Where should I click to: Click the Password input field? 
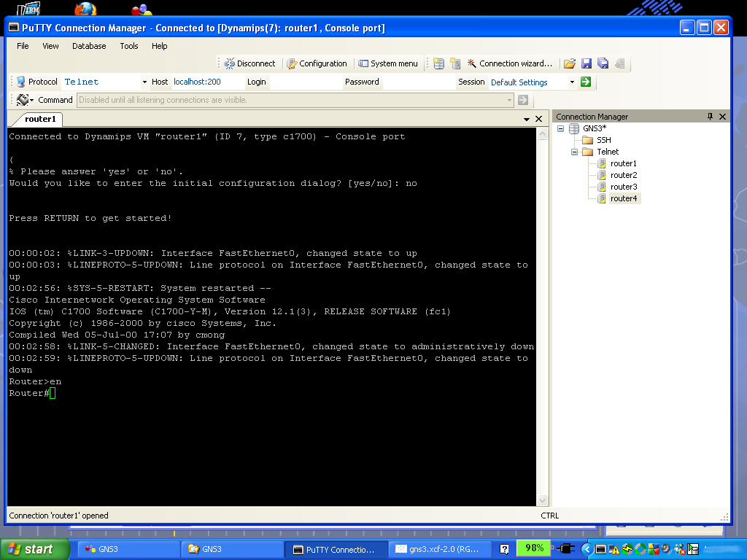point(418,82)
